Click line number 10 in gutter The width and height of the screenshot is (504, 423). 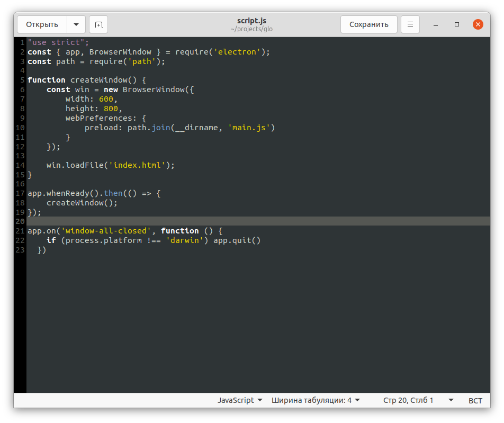pos(20,128)
